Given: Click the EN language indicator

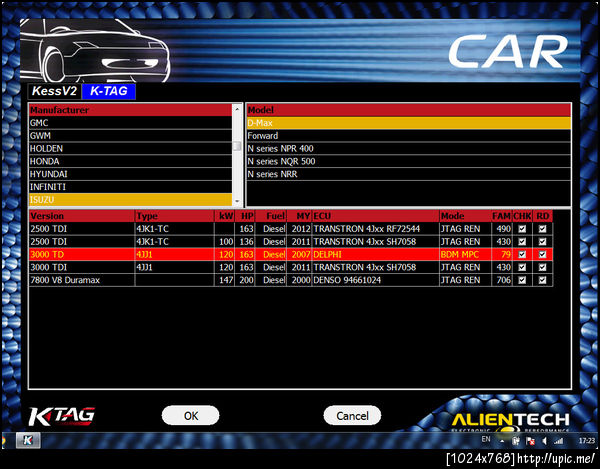Looking at the screenshot, I should tap(486, 439).
